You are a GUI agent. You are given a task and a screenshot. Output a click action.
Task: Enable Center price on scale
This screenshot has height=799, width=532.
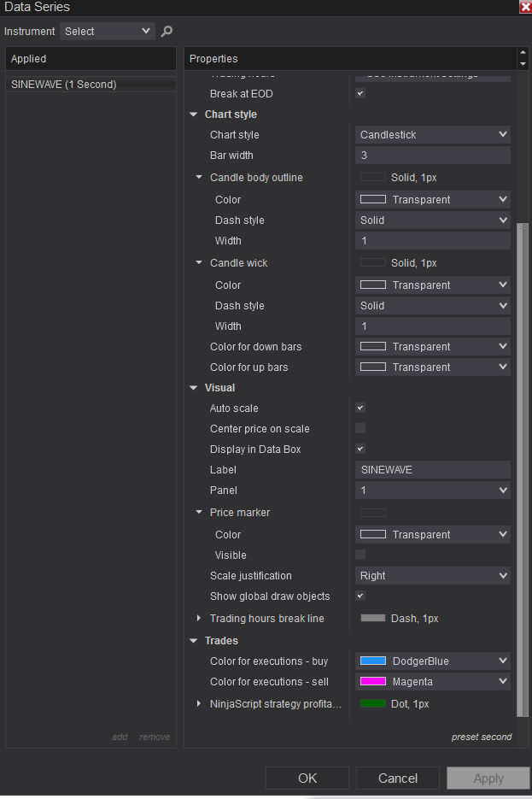click(x=360, y=429)
